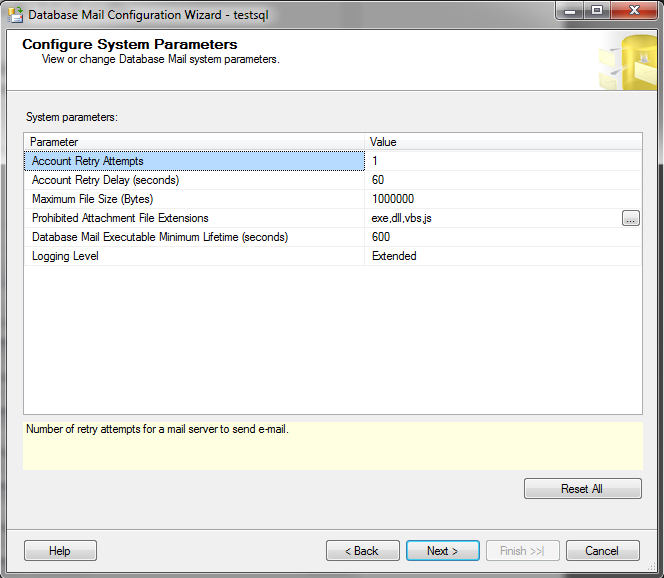Maximize the wizard window
This screenshot has width=664, height=578.
pos(597,11)
